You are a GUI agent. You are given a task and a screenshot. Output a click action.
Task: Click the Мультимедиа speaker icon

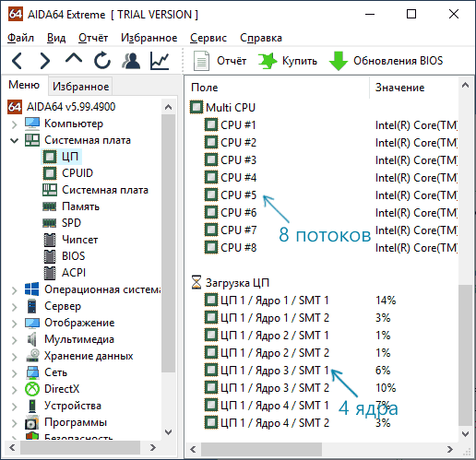pos(32,339)
